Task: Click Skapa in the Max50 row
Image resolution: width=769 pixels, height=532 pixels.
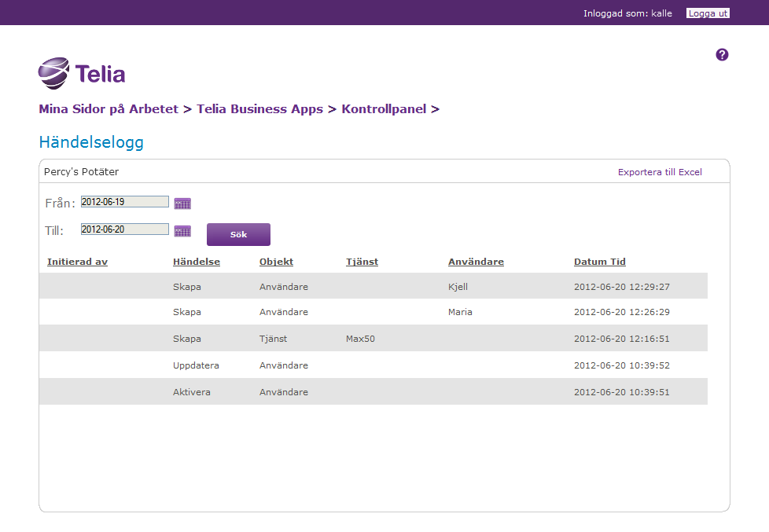Action: [187, 339]
